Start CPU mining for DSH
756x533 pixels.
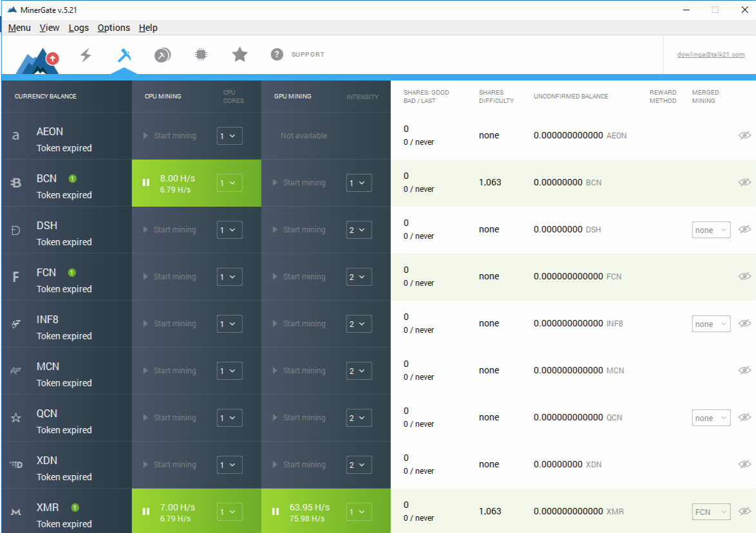170,230
